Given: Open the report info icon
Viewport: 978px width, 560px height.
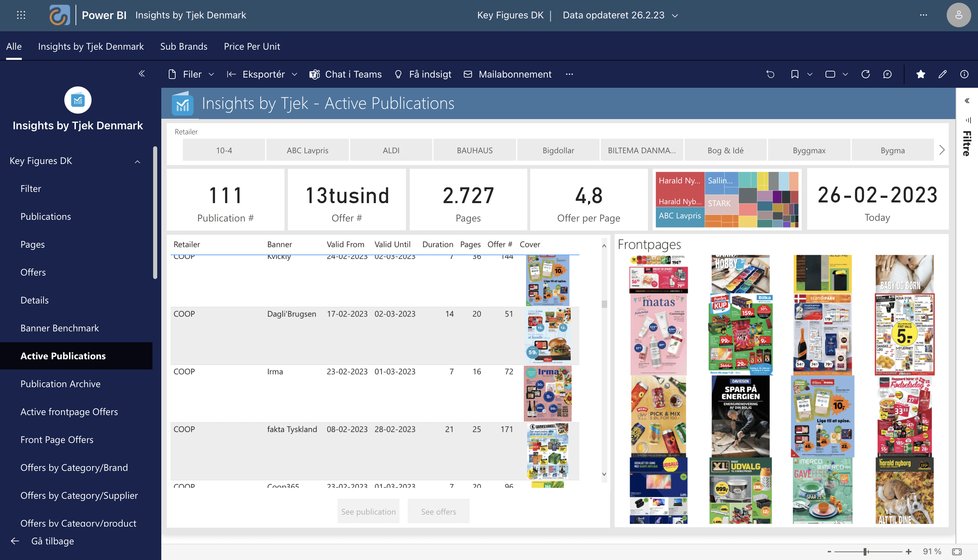Looking at the screenshot, I should [964, 74].
